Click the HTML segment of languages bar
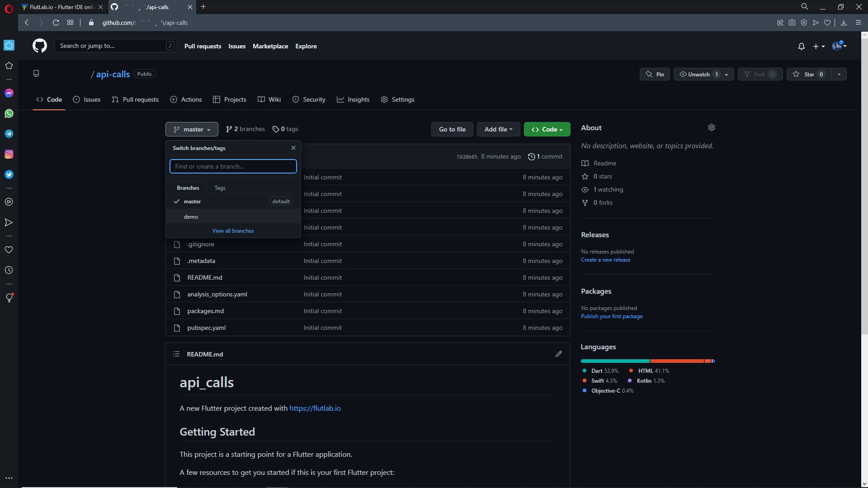Image resolution: width=868 pixels, height=488 pixels. (677, 361)
